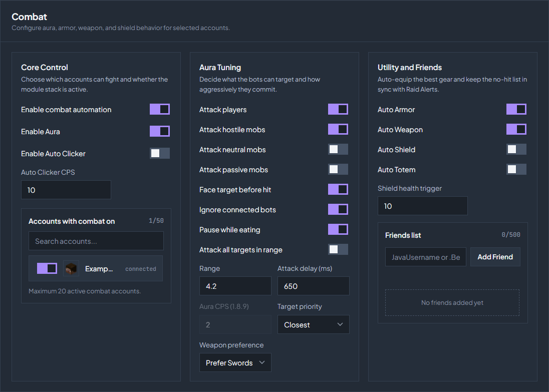Click the Aura Tuning heading
The image size is (549, 392).
(220, 67)
